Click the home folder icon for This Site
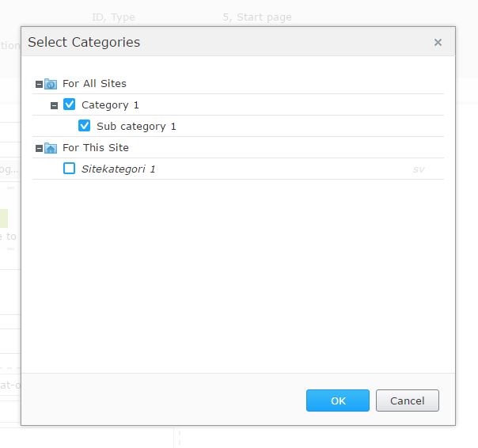Viewport: 478px width, 448px height. (51, 148)
